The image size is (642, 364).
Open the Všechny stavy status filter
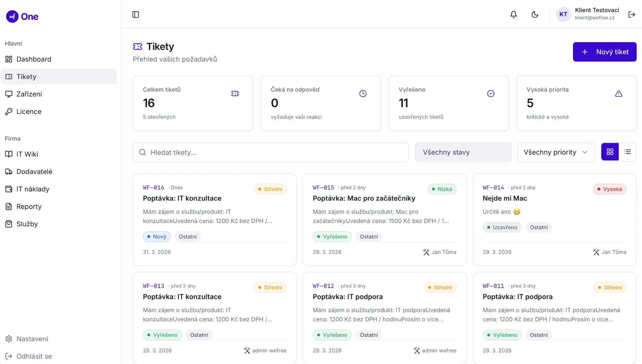click(x=463, y=152)
